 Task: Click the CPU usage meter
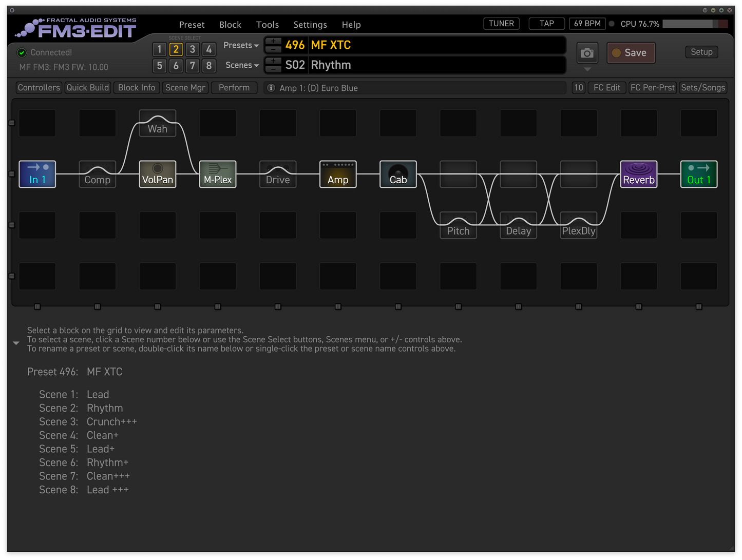point(693,24)
